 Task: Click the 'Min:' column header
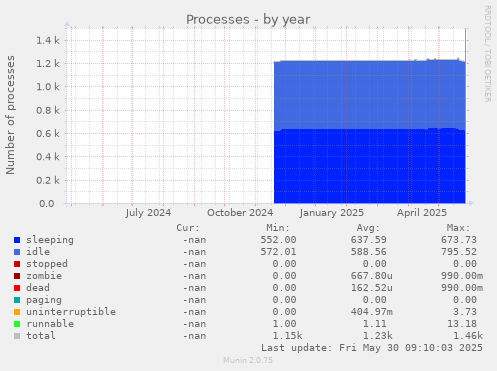[278, 228]
